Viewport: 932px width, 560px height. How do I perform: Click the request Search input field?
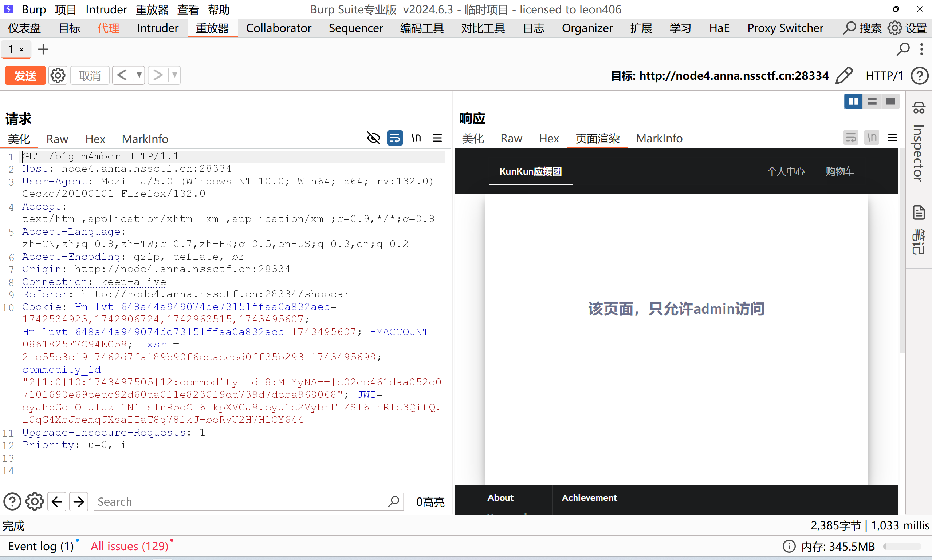tap(242, 501)
